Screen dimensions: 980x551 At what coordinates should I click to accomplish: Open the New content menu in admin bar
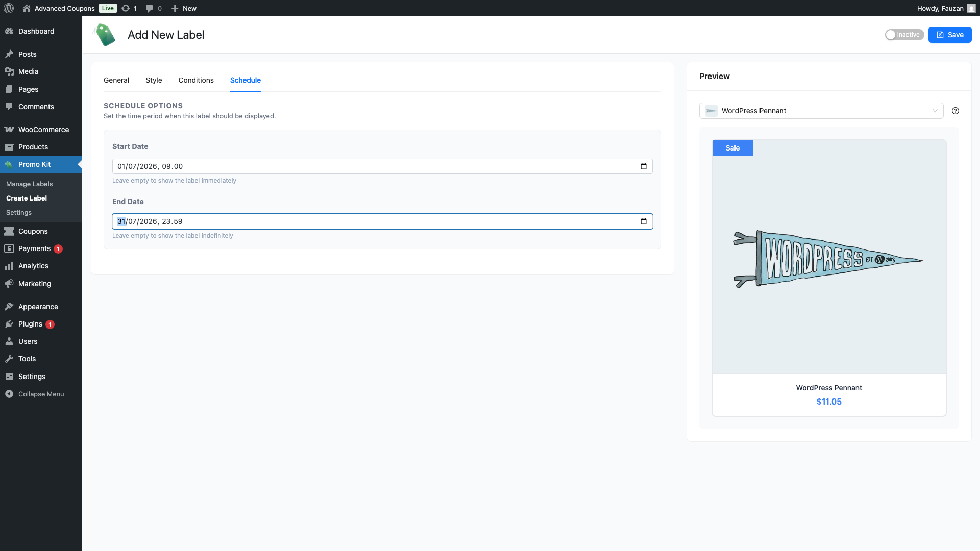[x=184, y=8]
